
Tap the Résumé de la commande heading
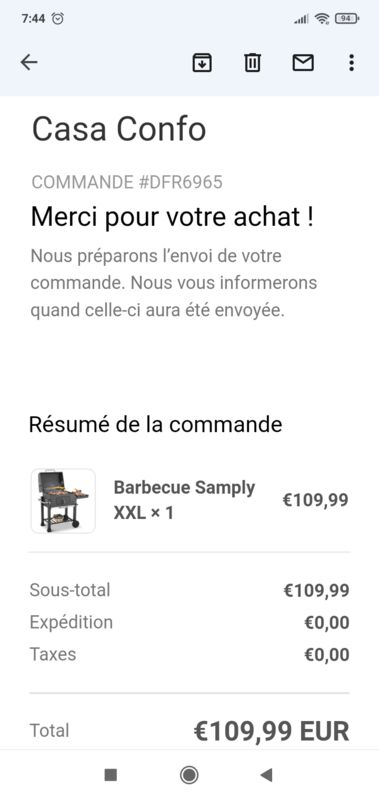tap(156, 424)
